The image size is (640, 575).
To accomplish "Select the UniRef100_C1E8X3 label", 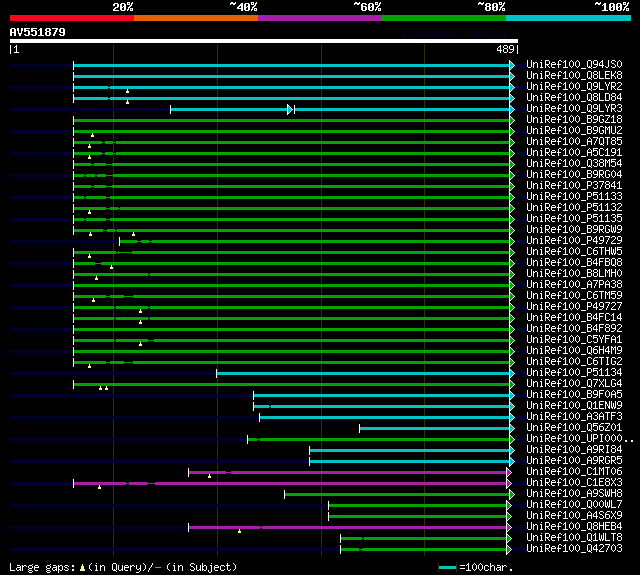I will (574, 483).
